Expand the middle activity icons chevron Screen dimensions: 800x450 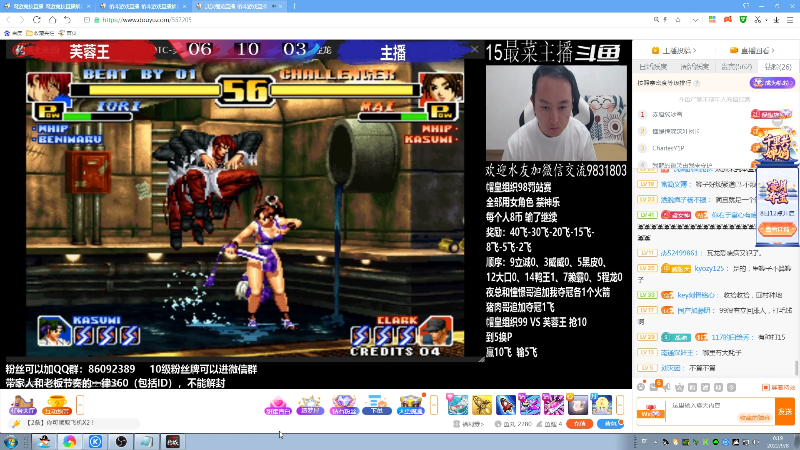pyautogui.click(x=434, y=405)
